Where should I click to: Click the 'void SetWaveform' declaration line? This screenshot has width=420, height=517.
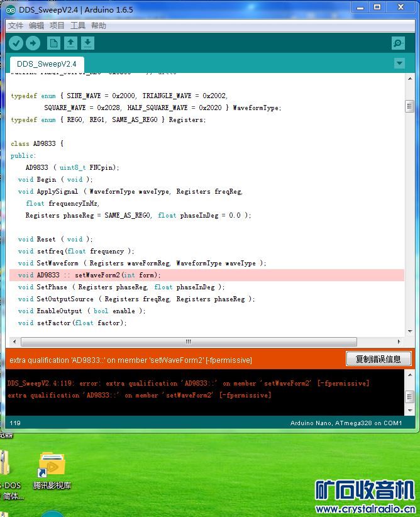coord(142,263)
